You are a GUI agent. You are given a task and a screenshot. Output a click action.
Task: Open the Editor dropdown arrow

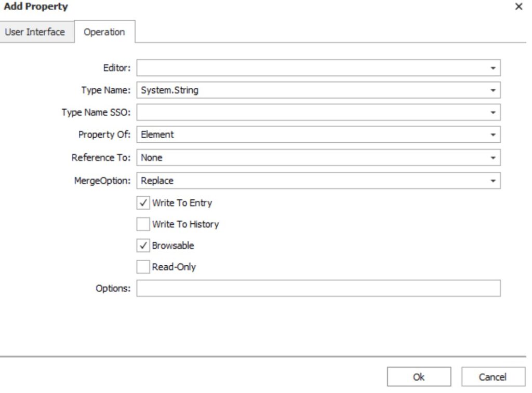coord(493,68)
